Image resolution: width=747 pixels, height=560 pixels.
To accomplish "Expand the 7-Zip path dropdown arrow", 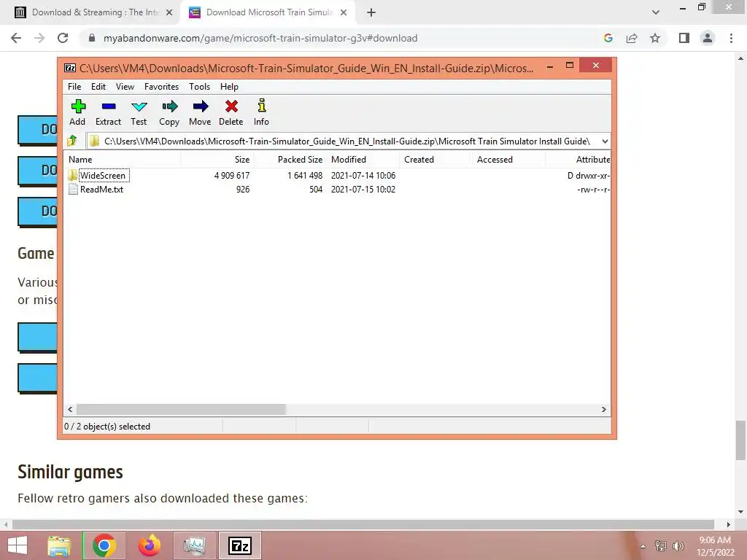I will tap(605, 141).
